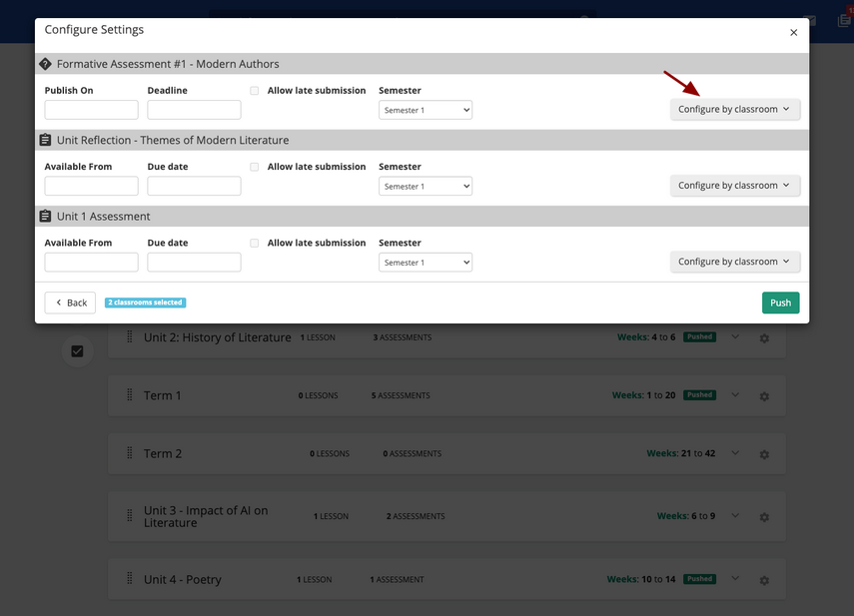Open Configure by classroom for Unit Reflection
Image resolution: width=854 pixels, height=616 pixels.
pos(734,186)
